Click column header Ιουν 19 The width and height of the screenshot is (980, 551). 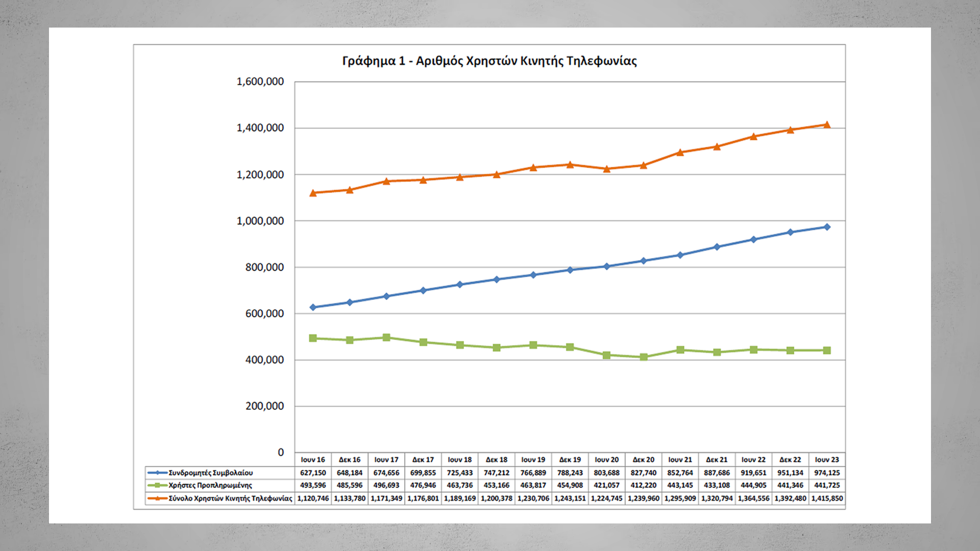coord(533,460)
